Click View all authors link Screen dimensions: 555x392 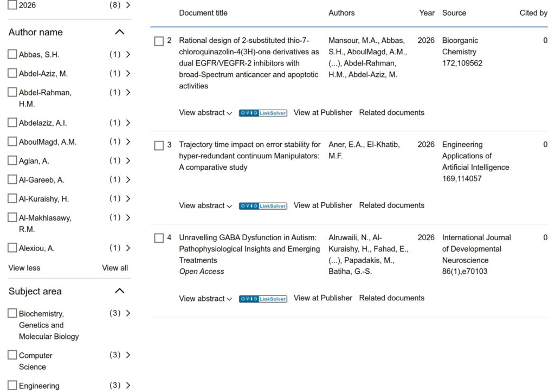pyautogui.click(x=115, y=268)
